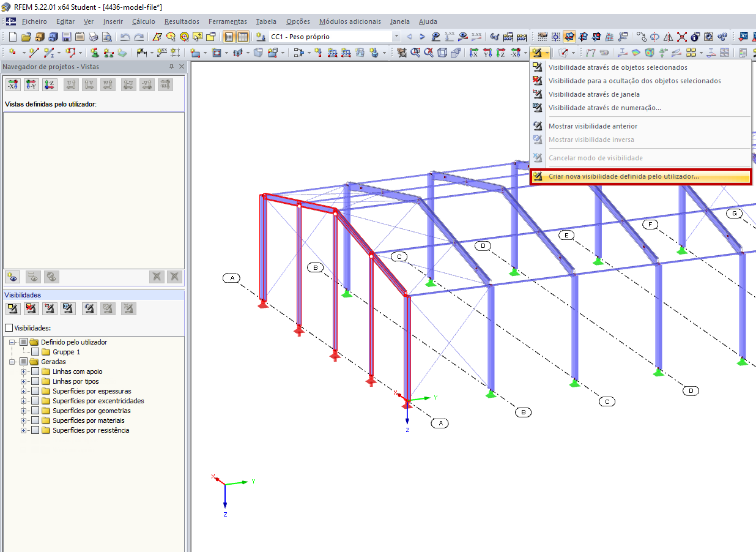756x552 pixels.
Task: Check Superfícies por materiais checkbox
Action: 35,420
